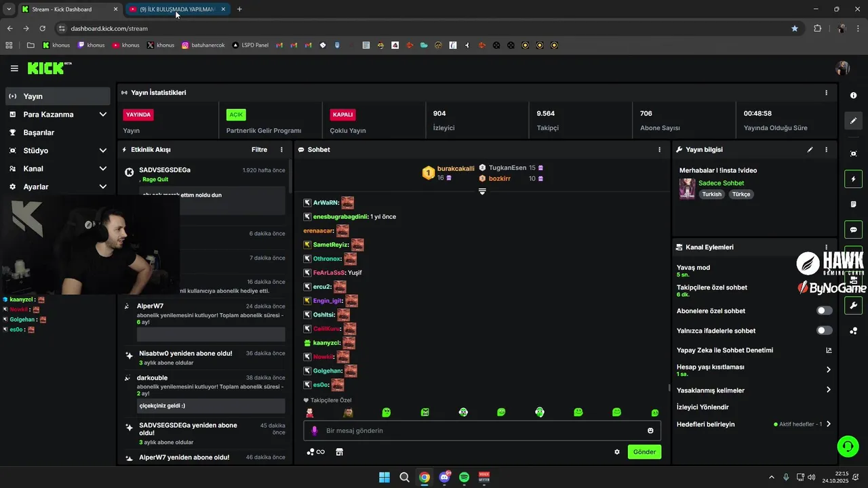Screen dimensions: 868x488
Task: Click burakcakalli in the chat leaderboard
Action: pos(456,168)
